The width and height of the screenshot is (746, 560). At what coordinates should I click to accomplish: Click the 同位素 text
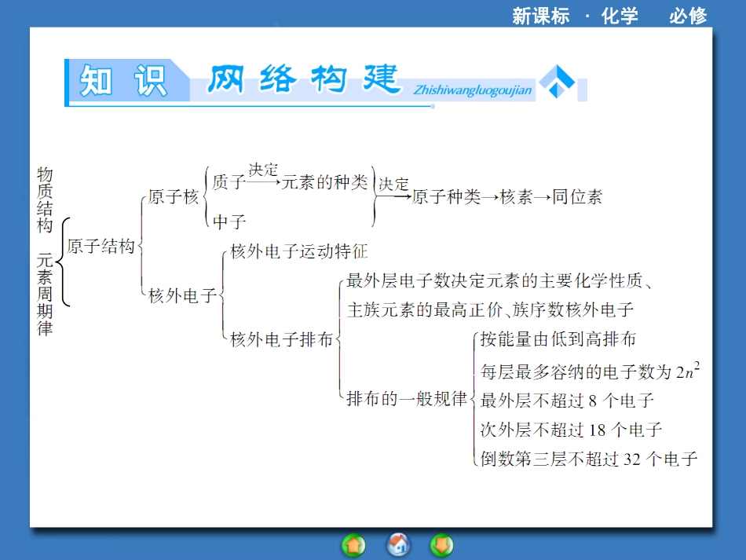577,196
